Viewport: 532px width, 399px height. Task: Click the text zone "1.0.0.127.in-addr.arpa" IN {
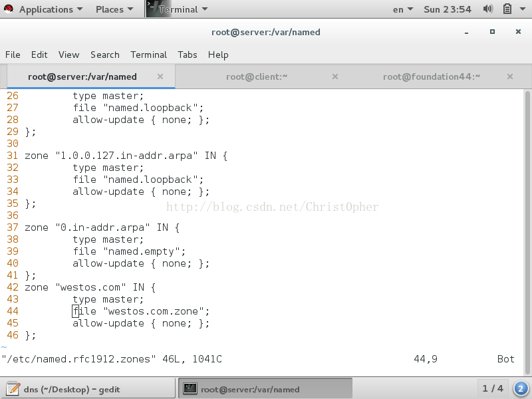click(126, 156)
